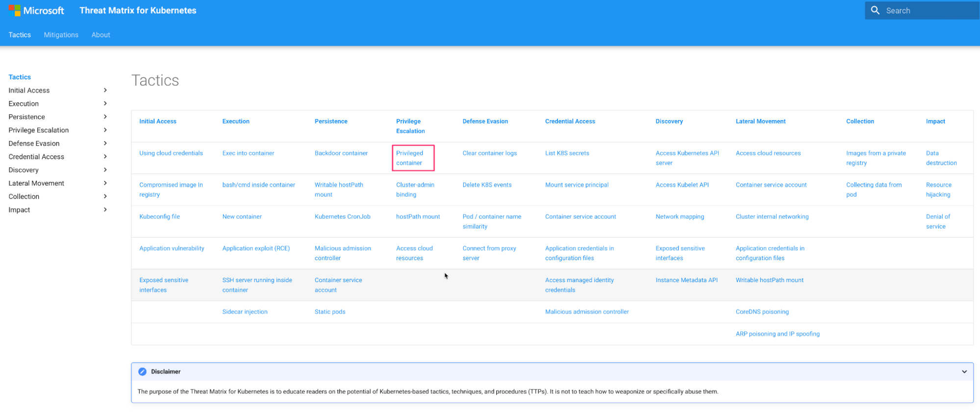Screen dimensions: 980x412
Task: Select Impact sidebar item
Action: coord(19,210)
